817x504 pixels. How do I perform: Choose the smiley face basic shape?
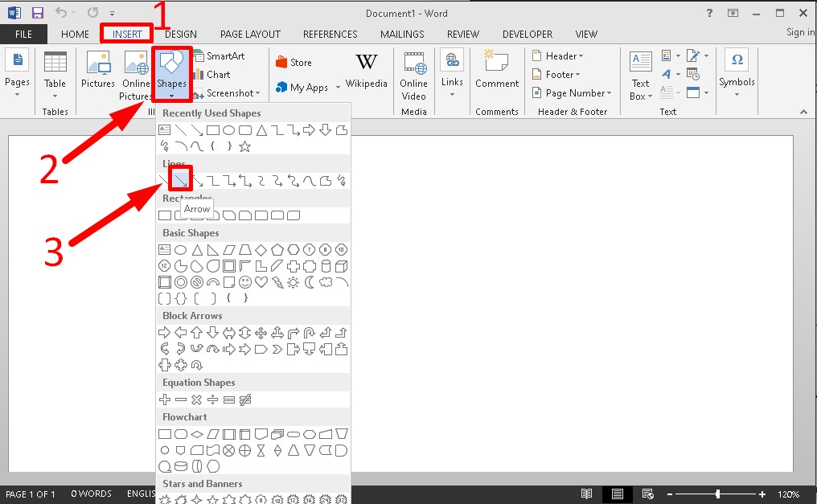click(x=245, y=282)
